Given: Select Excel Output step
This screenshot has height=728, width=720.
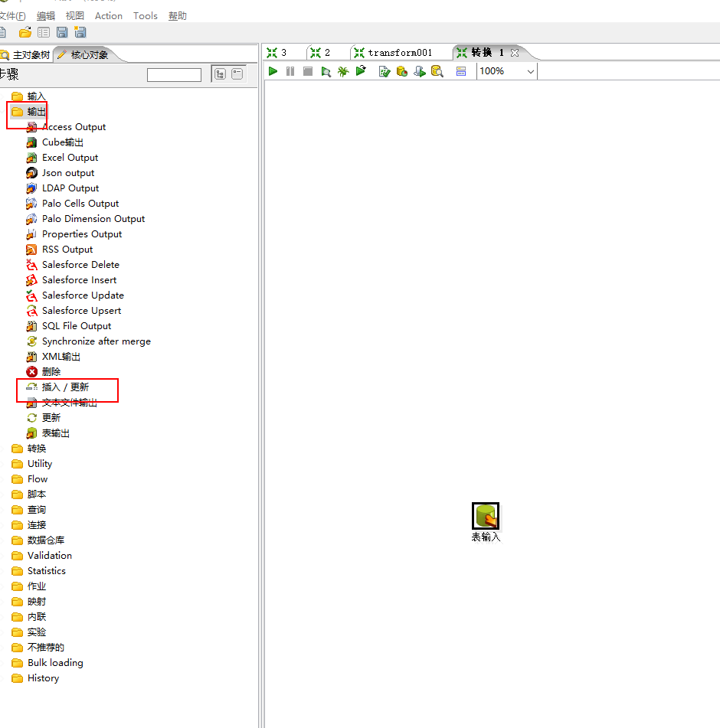Looking at the screenshot, I should 62,158.
